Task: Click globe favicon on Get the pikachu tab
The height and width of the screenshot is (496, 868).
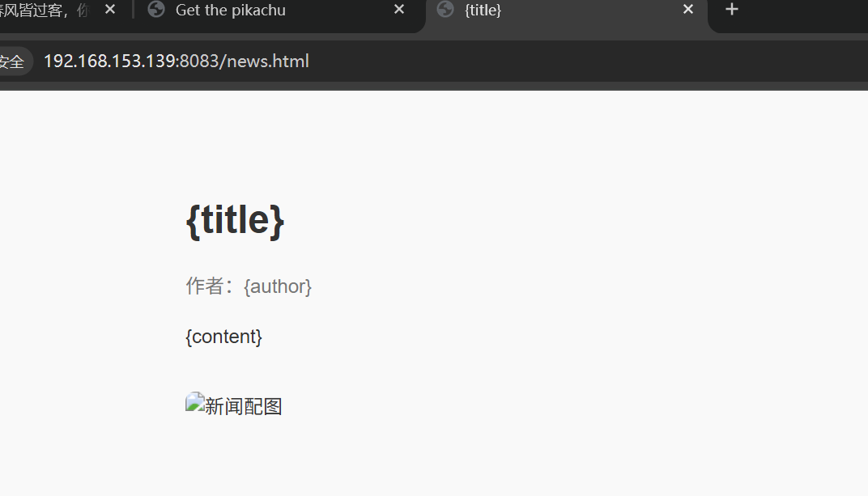Action: [156, 10]
